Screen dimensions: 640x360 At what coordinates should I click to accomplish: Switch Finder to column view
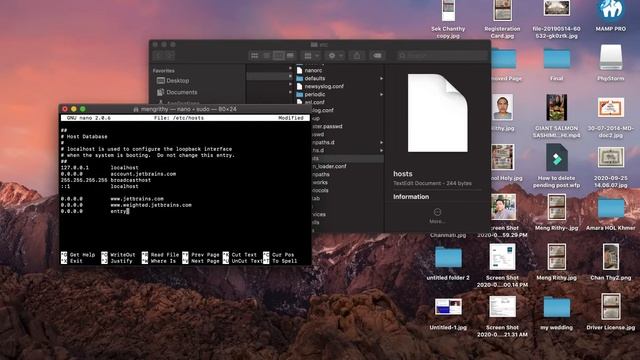pyautogui.click(x=278, y=56)
